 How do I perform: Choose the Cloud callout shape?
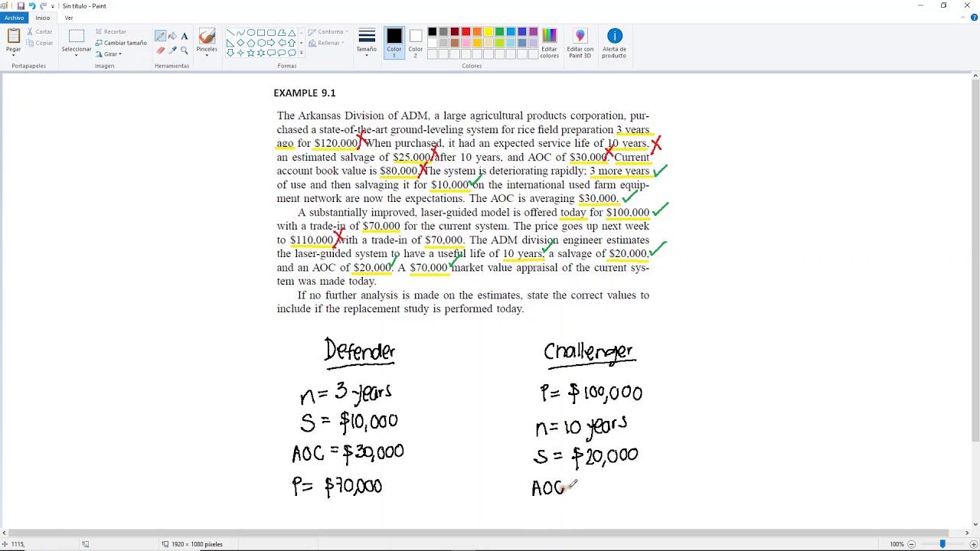(292, 53)
